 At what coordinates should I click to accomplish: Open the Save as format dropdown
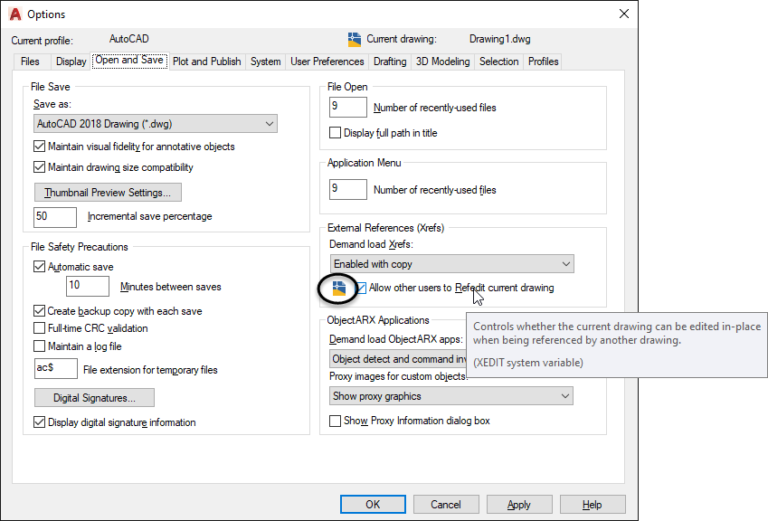pos(155,124)
